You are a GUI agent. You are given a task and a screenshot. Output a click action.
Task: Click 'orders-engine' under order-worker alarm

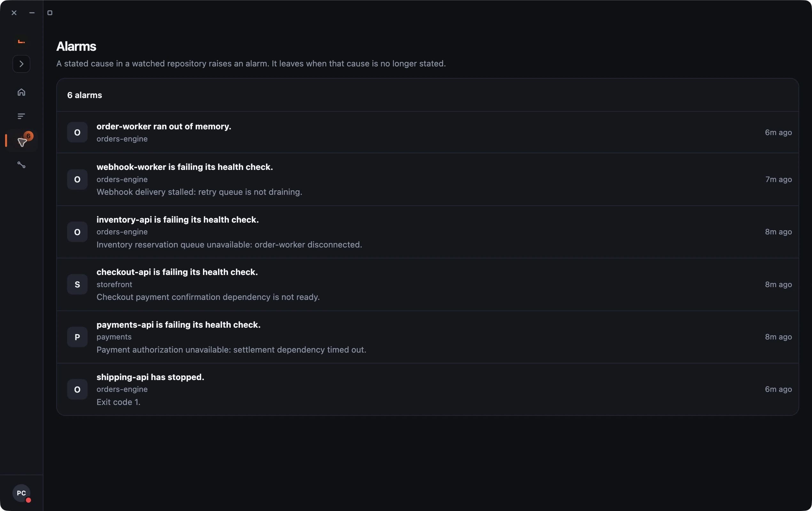122,139
